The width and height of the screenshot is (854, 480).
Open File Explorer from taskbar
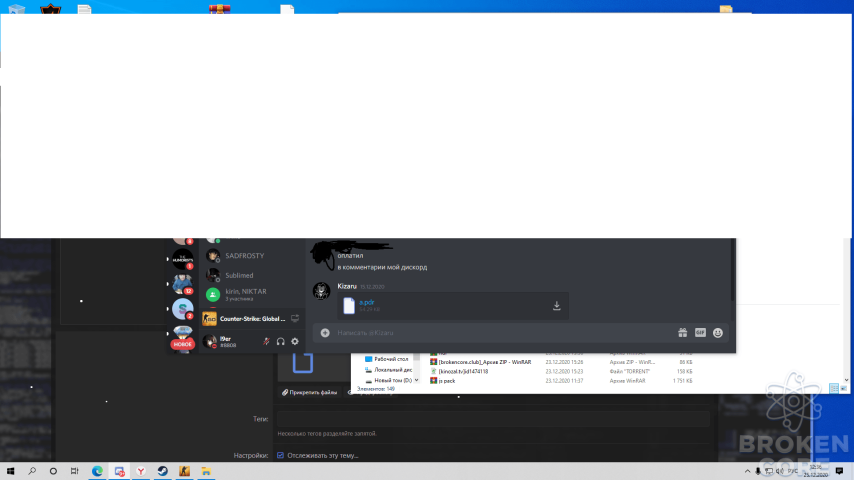click(x=206, y=471)
